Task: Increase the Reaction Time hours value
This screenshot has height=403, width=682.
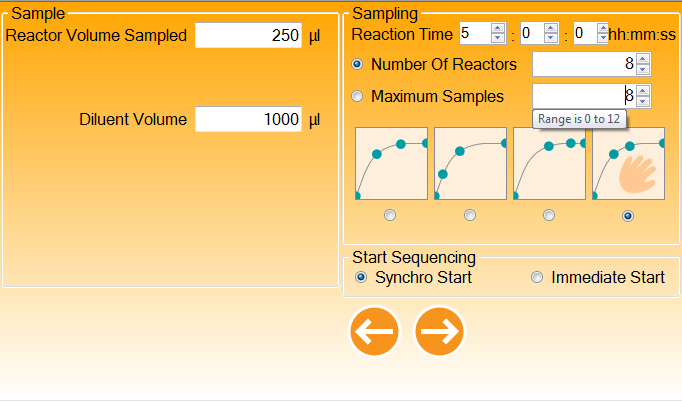Action: [498, 28]
